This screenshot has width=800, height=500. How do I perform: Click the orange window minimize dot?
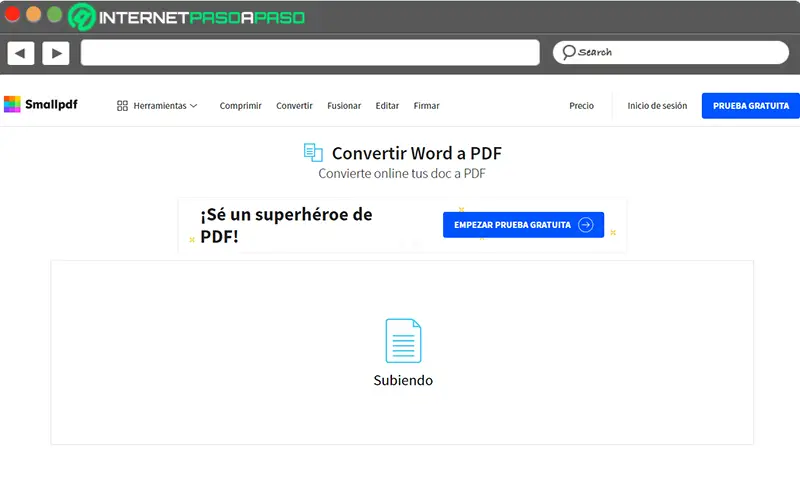coord(33,14)
